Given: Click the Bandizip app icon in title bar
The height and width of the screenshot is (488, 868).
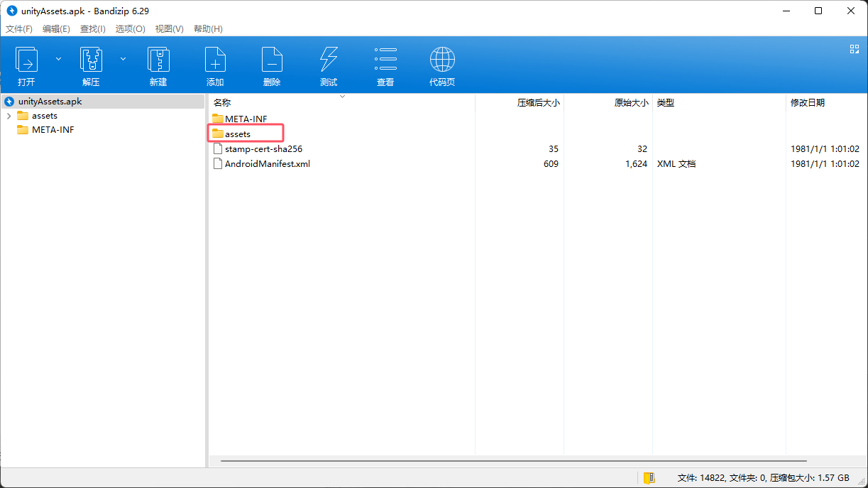Looking at the screenshot, I should [x=11, y=11].
